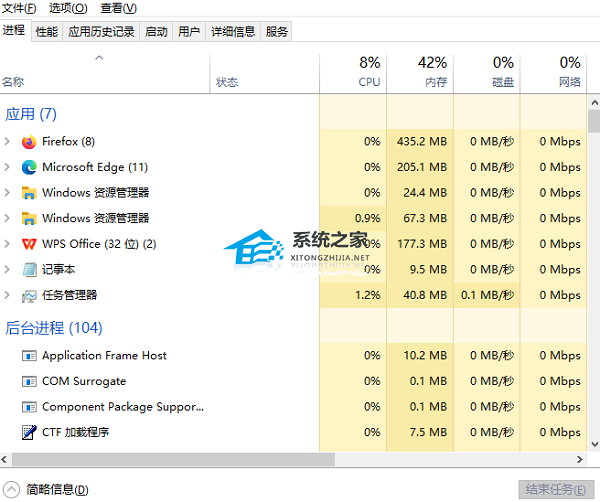
Task: Click the Microsoft Edge icon
Action: 29,167
